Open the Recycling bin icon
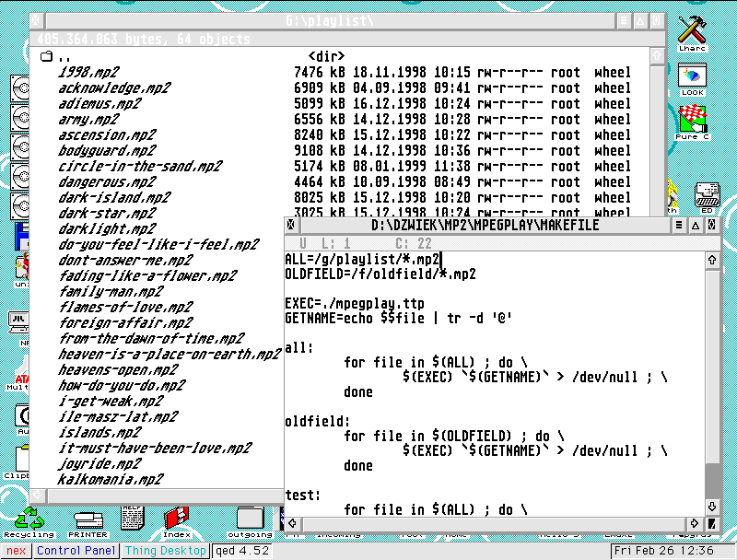Screen dimensions: 737x560 [x=29, y=520]
